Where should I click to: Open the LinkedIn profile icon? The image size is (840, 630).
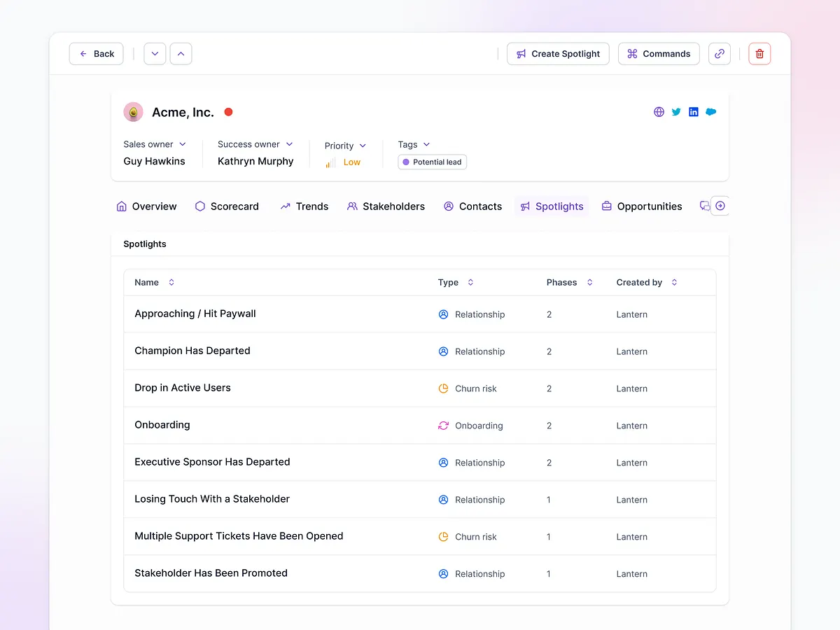coord(694,112)
